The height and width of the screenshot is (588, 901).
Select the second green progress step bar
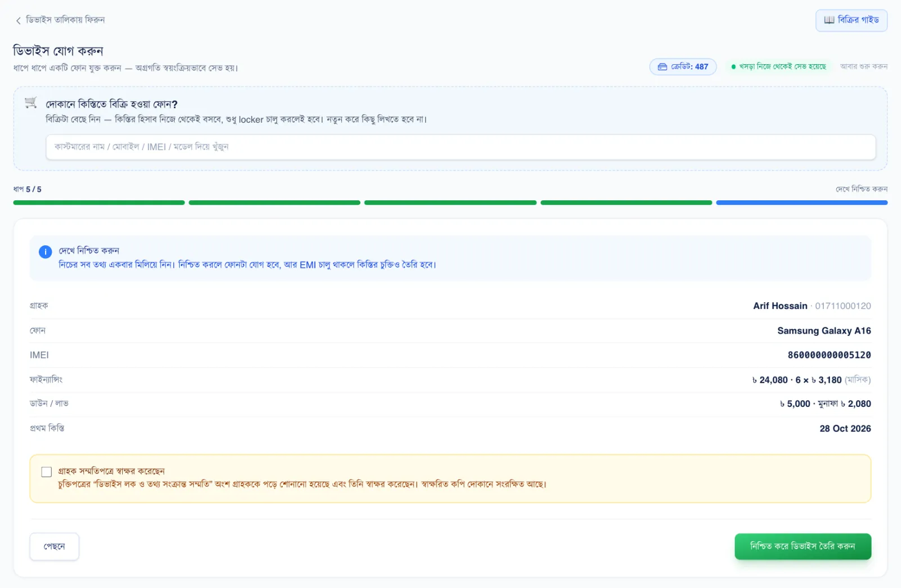[275, 203]
